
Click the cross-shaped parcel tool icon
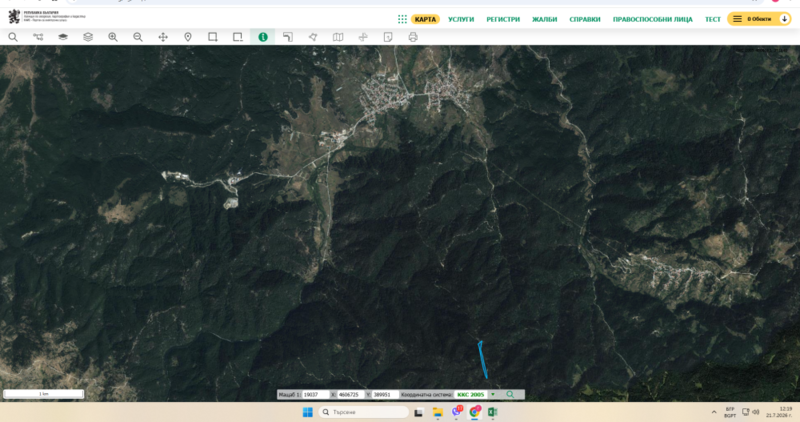click(363, 37)
